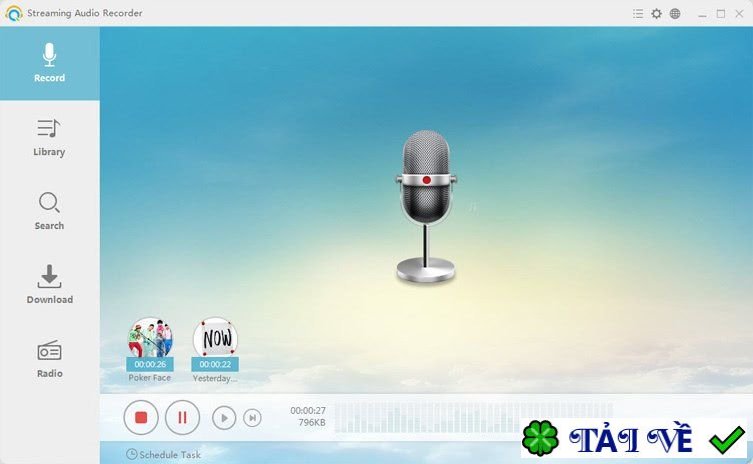Open settings gear in title bar
Screen dimensions: 753x464
656,13
